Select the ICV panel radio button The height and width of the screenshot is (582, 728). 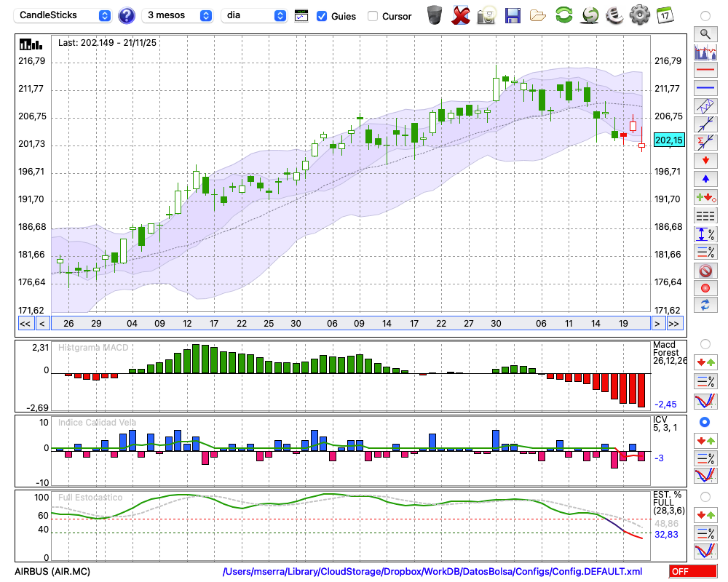(705, 422)
